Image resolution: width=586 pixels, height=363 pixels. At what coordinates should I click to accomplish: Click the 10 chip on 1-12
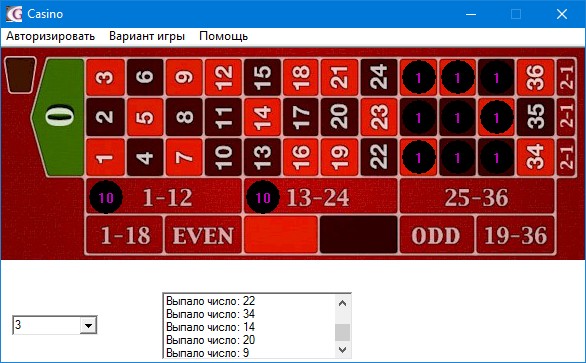tap(106, 197)
